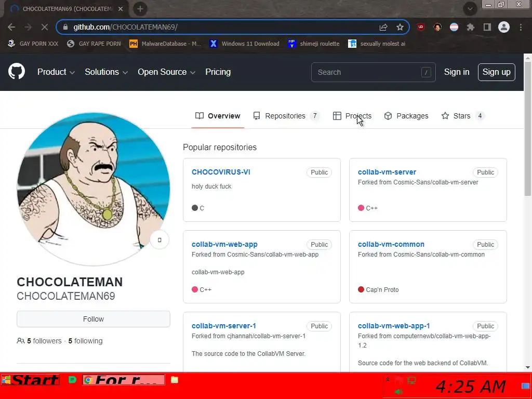Select the Overview profile tab
The width and height of the screenshot is (532, 399).
click(x=218, y=116)
